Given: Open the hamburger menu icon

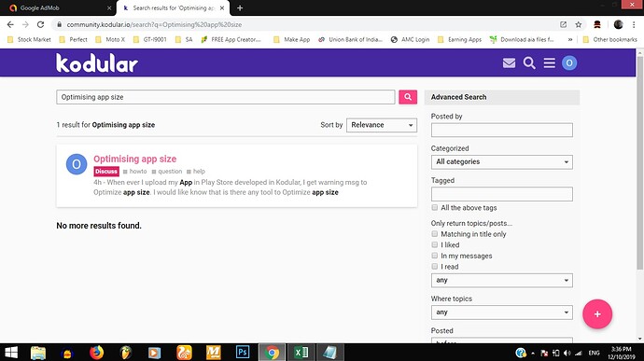Looking at the screenshot, I should (549, 62).
